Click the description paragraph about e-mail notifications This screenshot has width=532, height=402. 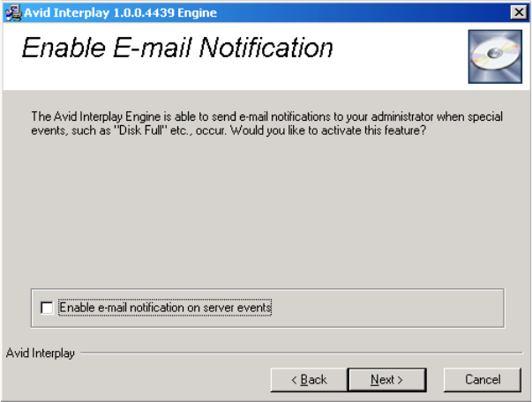pyautogui.click(x=265, y=123)
